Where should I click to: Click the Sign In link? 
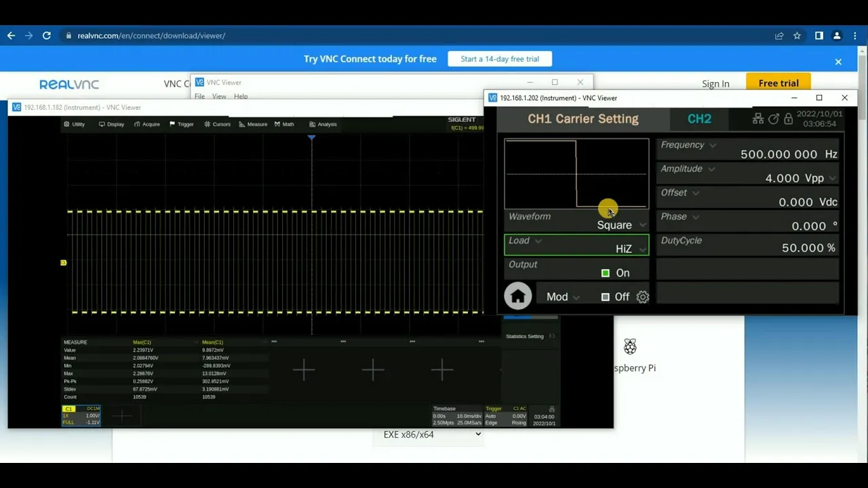click(x=715, y=84)
